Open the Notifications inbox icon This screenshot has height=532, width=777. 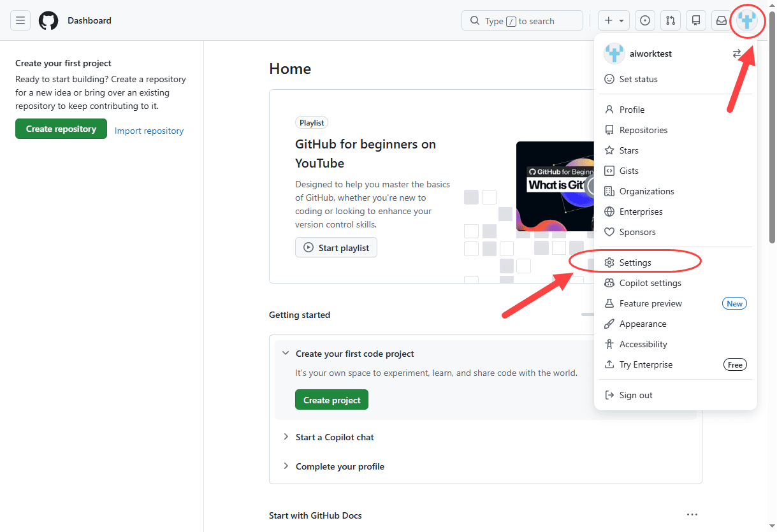tap(722, 20)
